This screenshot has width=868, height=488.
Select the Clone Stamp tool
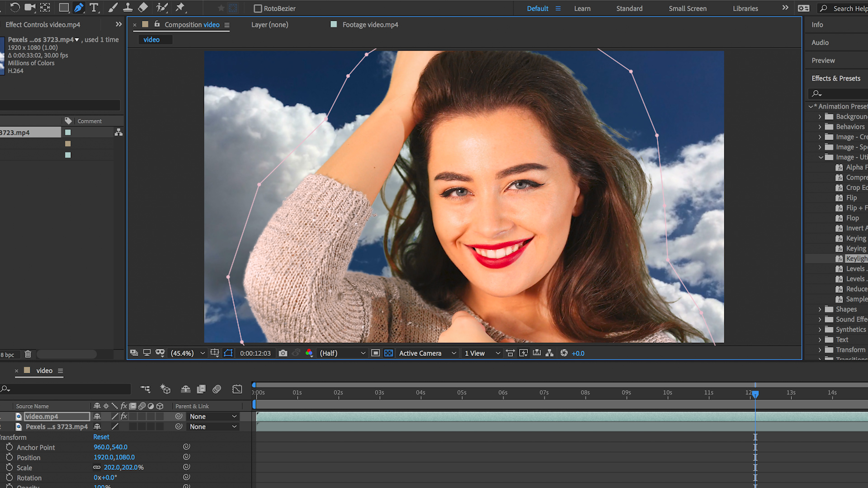128,8
